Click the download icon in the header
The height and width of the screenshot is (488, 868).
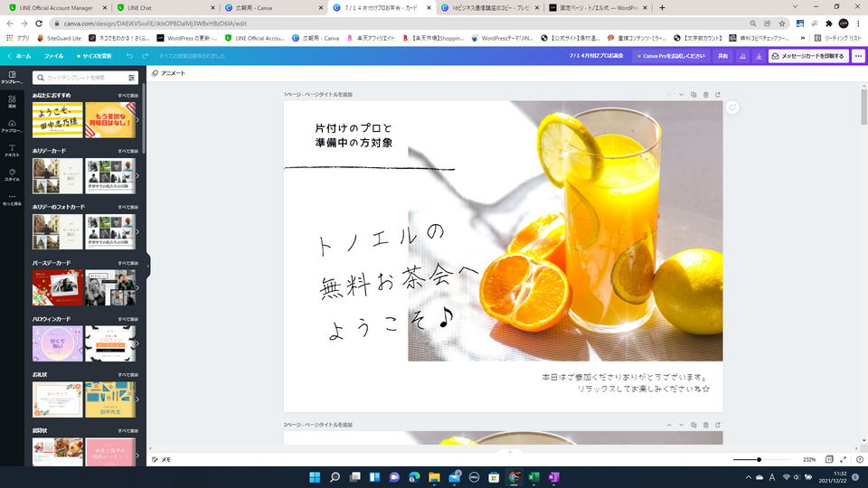[x=759, y=56]
